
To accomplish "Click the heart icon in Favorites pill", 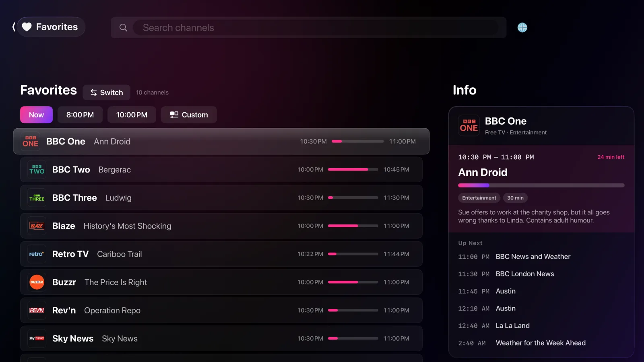I will tap(27, 27).
